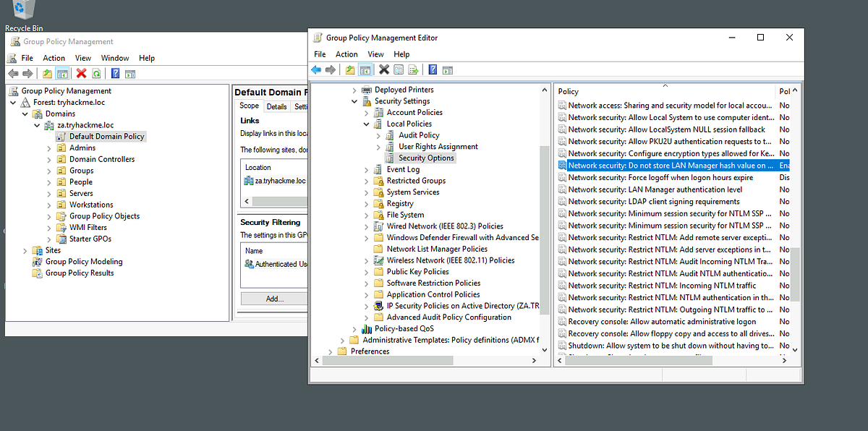This screenshot has width=868, height=431.
Task: Open the View menu in Group Policy Management
Action: pos(83,57)
